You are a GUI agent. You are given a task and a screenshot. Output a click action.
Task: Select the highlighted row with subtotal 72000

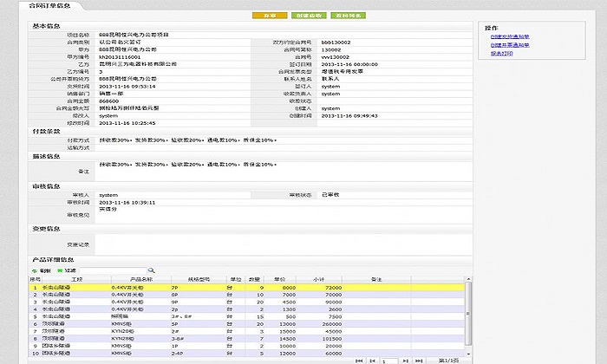click(246, 288)
